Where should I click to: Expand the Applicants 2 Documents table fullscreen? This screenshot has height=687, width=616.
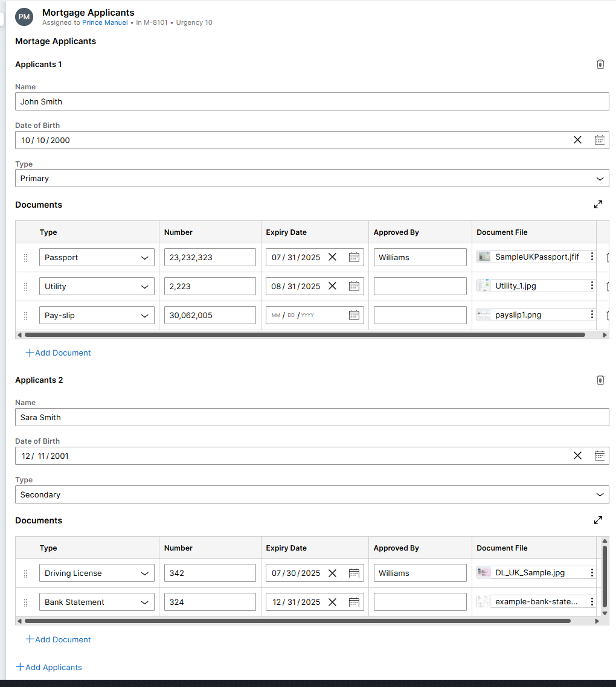598,520
